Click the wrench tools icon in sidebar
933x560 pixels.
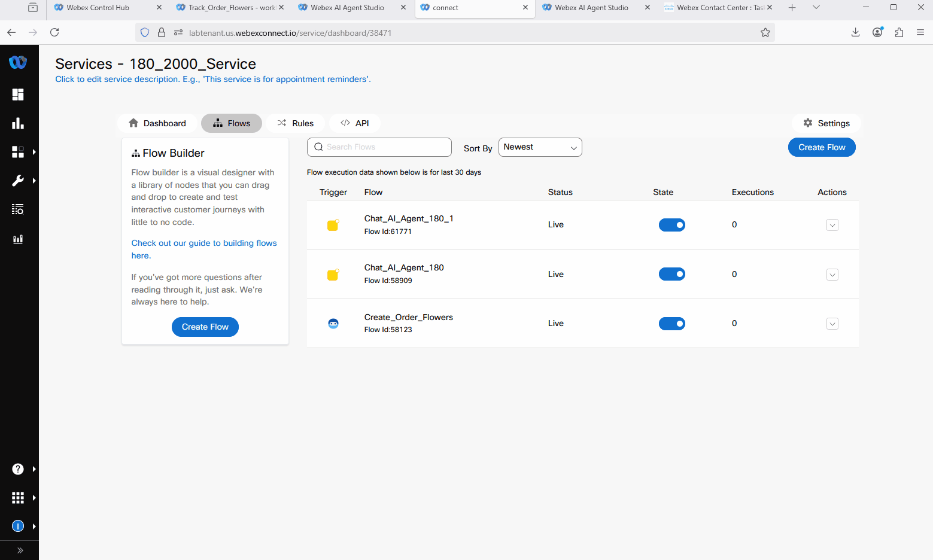(18, 181)
